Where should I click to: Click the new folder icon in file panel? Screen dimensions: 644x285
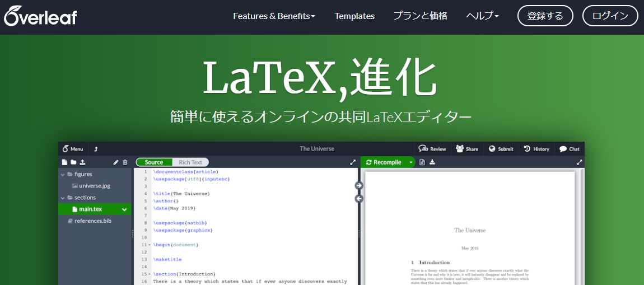tap(73, 162)
